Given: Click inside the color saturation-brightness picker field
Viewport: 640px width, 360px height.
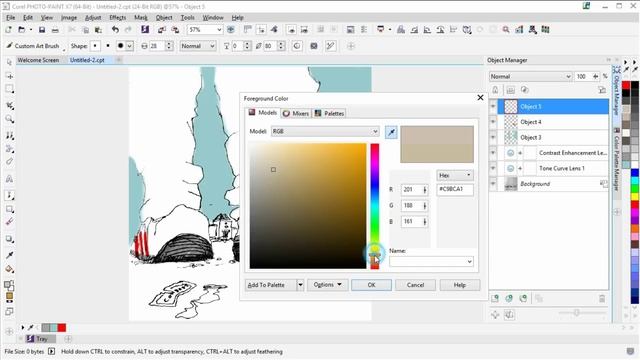Looking at the screenshot, I should pyautogui.click(x=308, y=206).
